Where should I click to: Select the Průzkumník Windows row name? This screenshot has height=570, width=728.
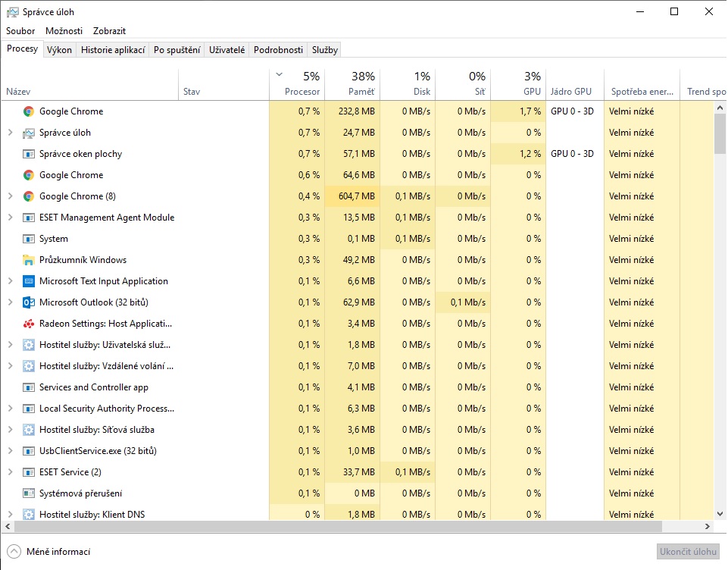[83, 260]
